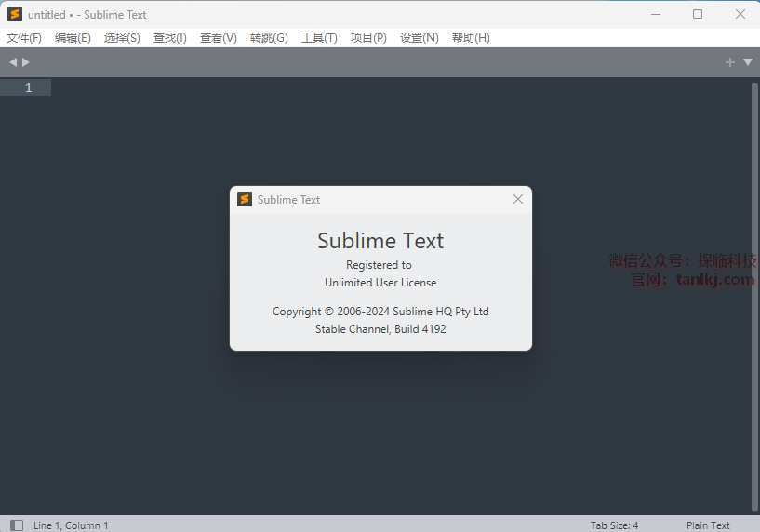Open the 查看(V) menu
The width and height of the screenshot is (760, 532).
click(219, 38)
